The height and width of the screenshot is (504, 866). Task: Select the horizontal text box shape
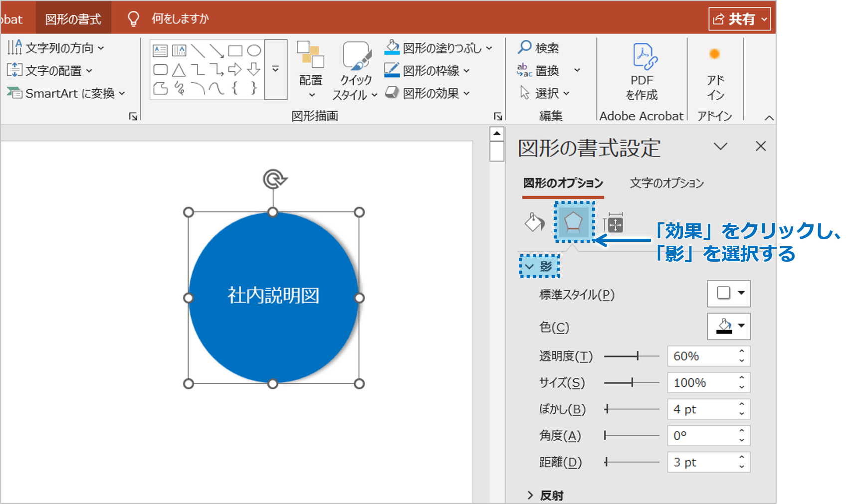[160, 50]
